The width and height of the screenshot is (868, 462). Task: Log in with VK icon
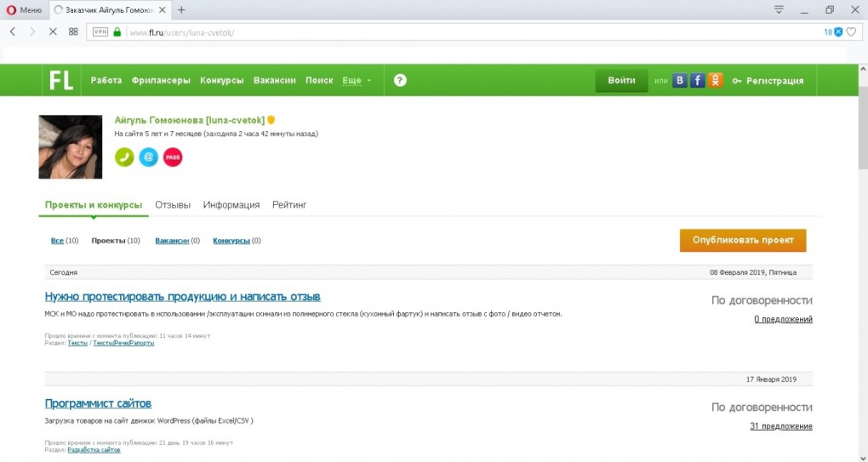[x=679, y=81]
